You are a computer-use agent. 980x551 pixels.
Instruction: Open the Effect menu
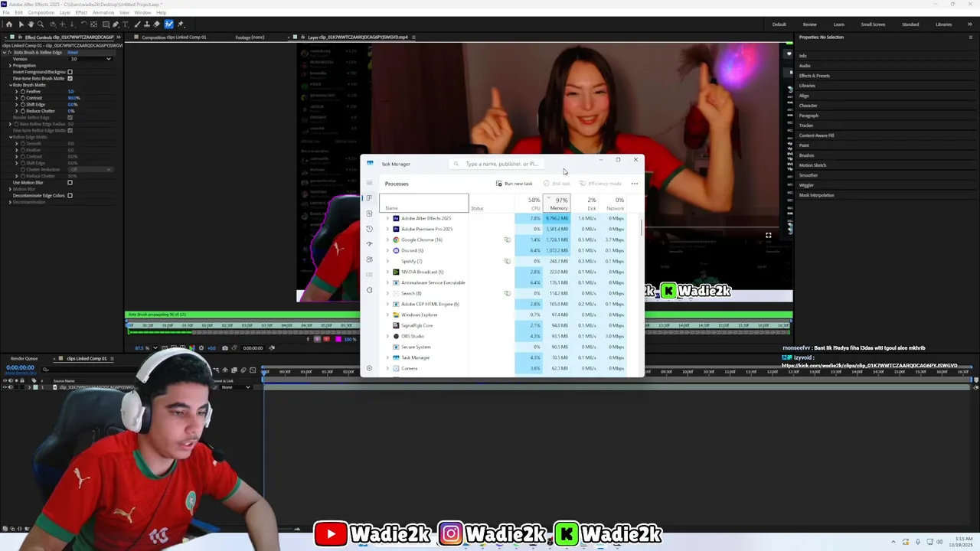(81, 12)
